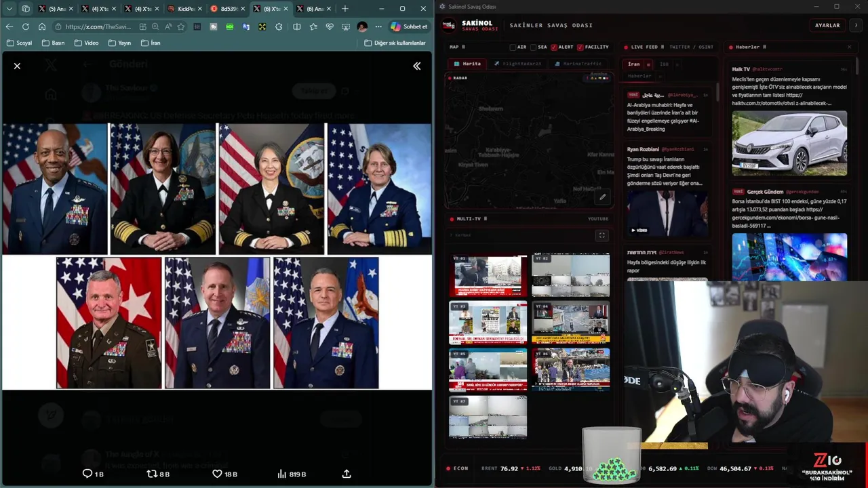Screen dimensions: 868x488
Task: Disable the FACILITY map layer checkbox
Action: point(580,47)
